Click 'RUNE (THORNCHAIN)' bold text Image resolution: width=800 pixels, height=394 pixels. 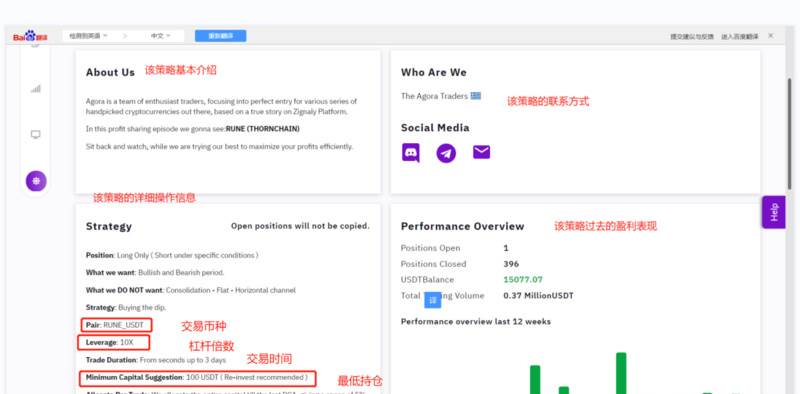(x=263, y=129)
